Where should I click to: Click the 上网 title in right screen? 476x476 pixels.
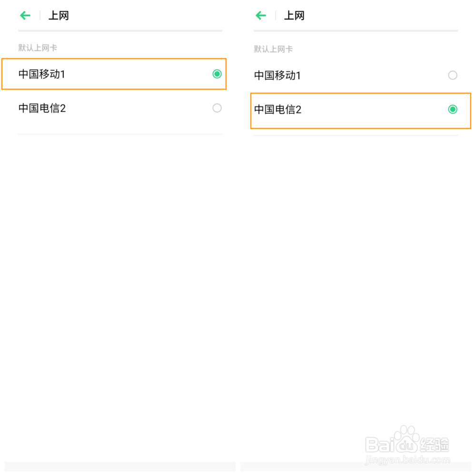[294, 16]
